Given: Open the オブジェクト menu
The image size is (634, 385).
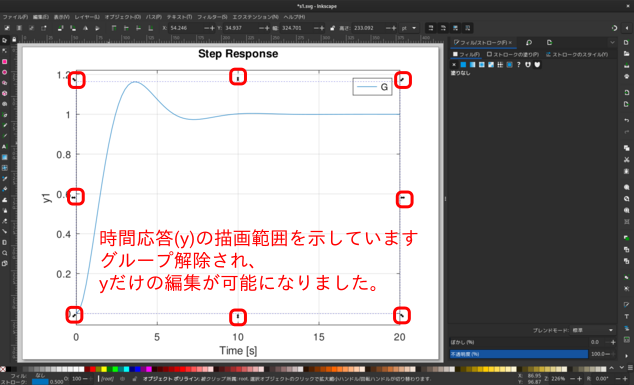Looking at the screenshot, I should tap(123, 17).
